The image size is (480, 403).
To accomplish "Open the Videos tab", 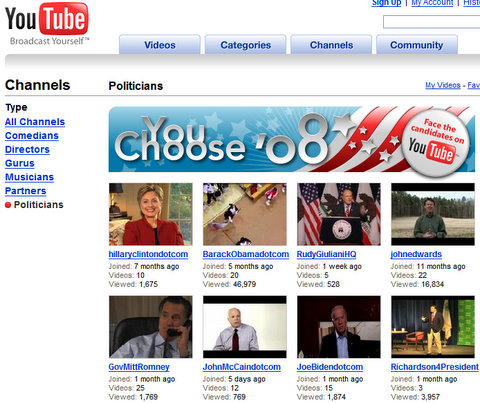I will pos(160,45).
